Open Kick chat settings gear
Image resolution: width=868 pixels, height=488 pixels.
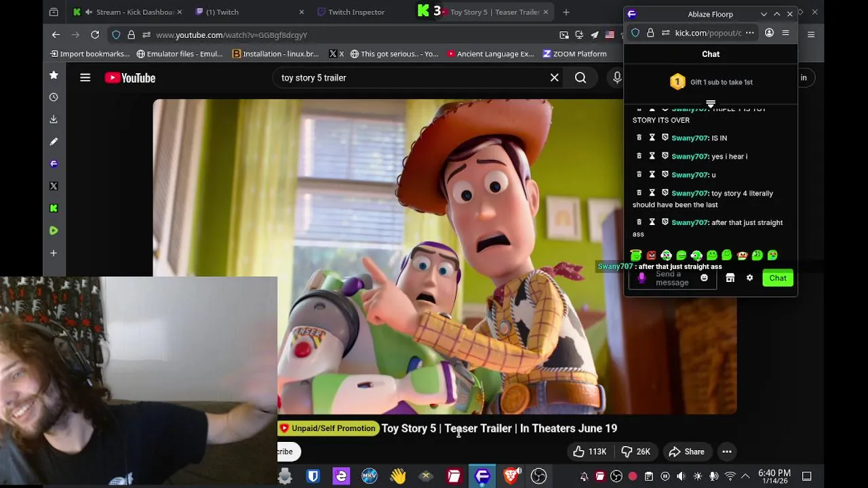pyautogui.click(x=749, y=278)
